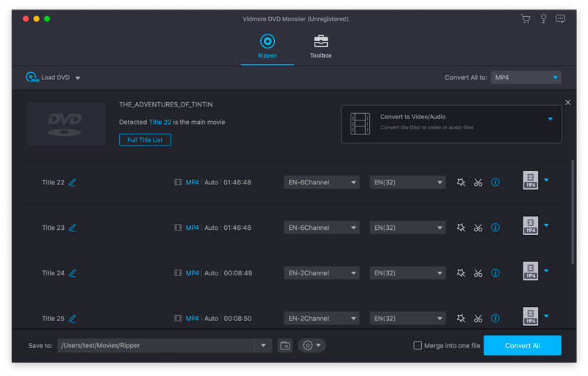
Task: Click the scissors cut icon for Title 25
Action: coord(478,318)
